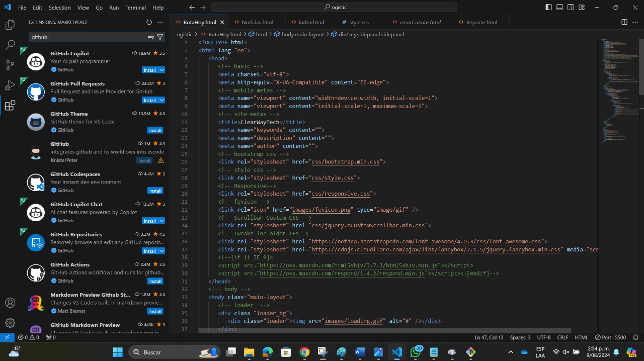Click the editor minimap

(x=619, y=91)
